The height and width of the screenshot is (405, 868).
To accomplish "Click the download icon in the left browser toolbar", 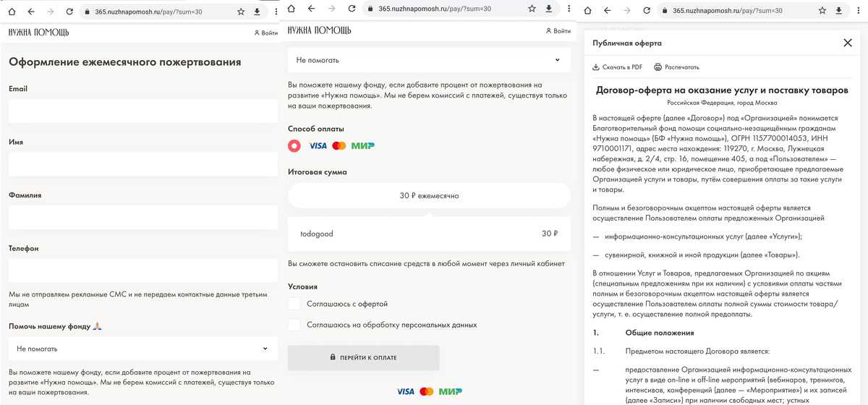I will (x=257, y=12).
